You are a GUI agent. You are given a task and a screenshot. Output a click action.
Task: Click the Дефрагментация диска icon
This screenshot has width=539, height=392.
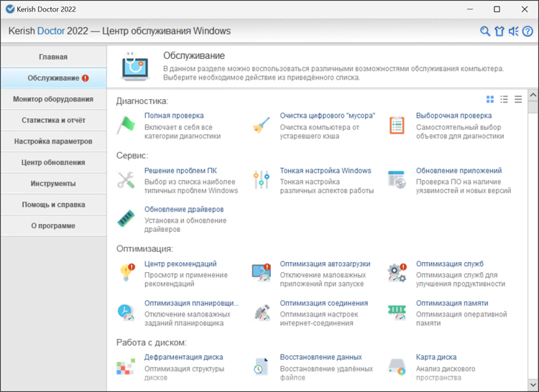(x=126, y=366)
